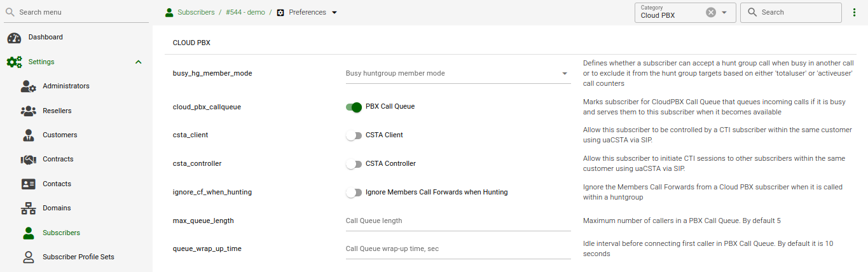This screenshot has width=868, height=272.
Task: Open the Preferences breadcrumb dropdown arrow
Action: tap(335, 13)
